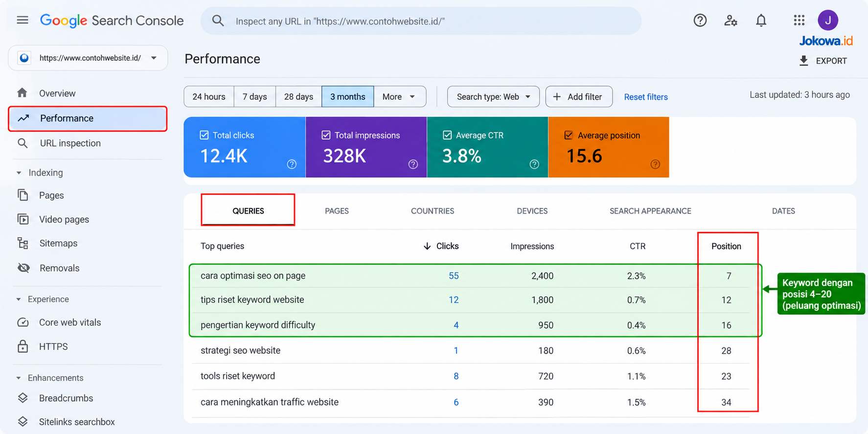Open query 'strategi seo website'

[240, 350]
